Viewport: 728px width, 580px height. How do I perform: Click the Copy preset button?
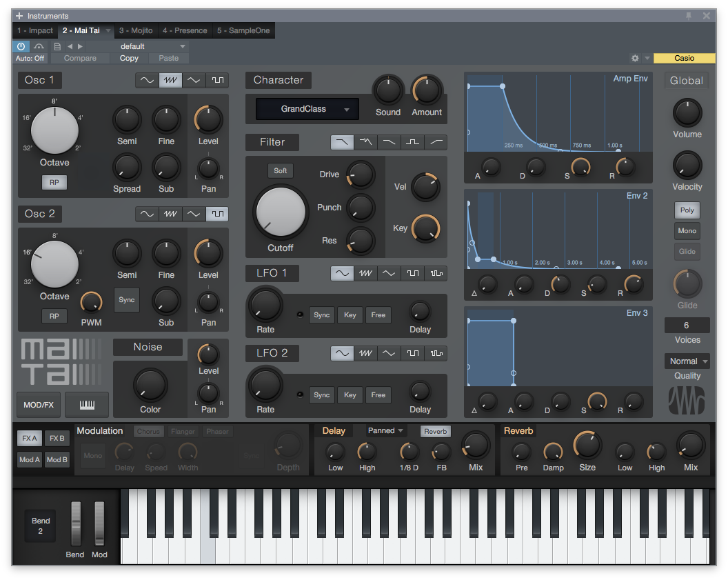129,58
